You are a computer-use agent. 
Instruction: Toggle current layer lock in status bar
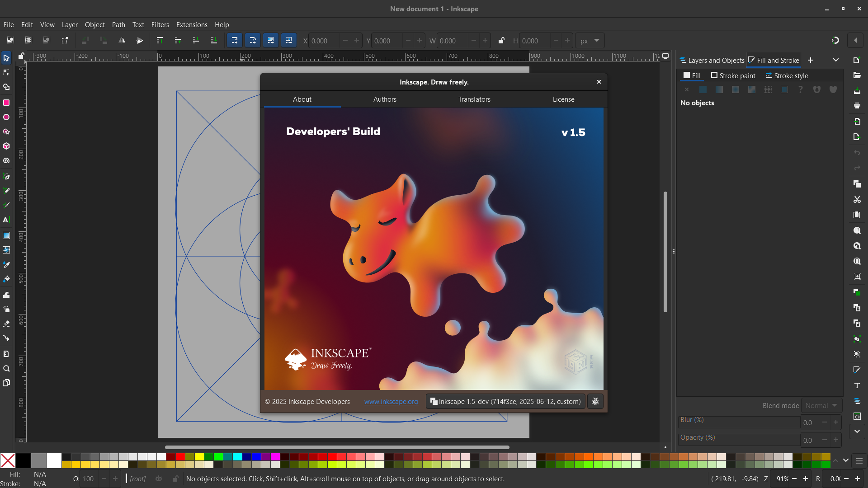(x=175, y=479)
